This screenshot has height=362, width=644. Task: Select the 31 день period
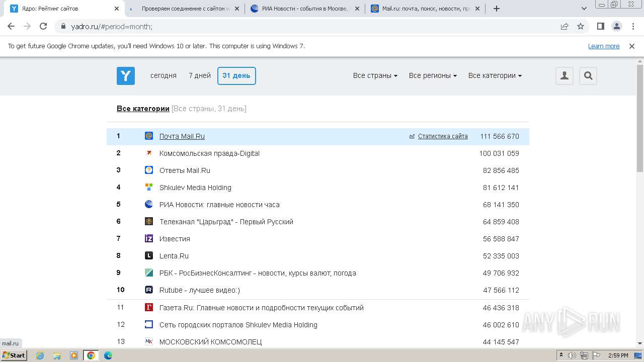point(236,76)
